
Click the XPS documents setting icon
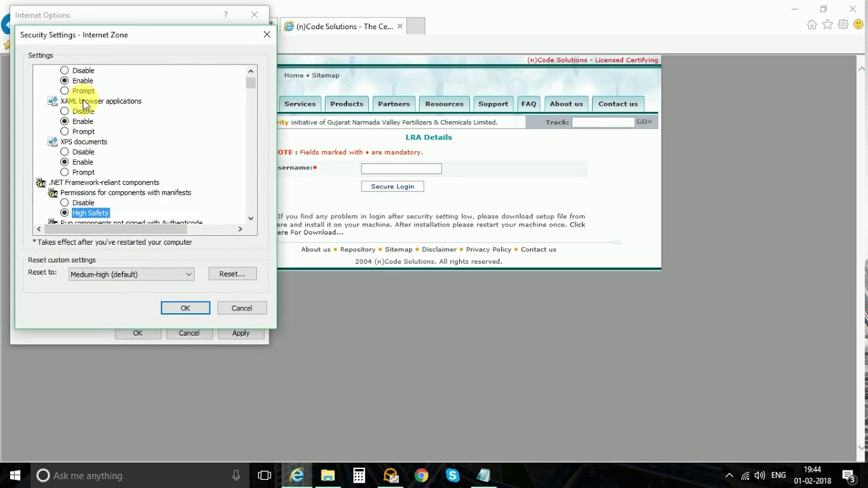click(x=53, y=142)
